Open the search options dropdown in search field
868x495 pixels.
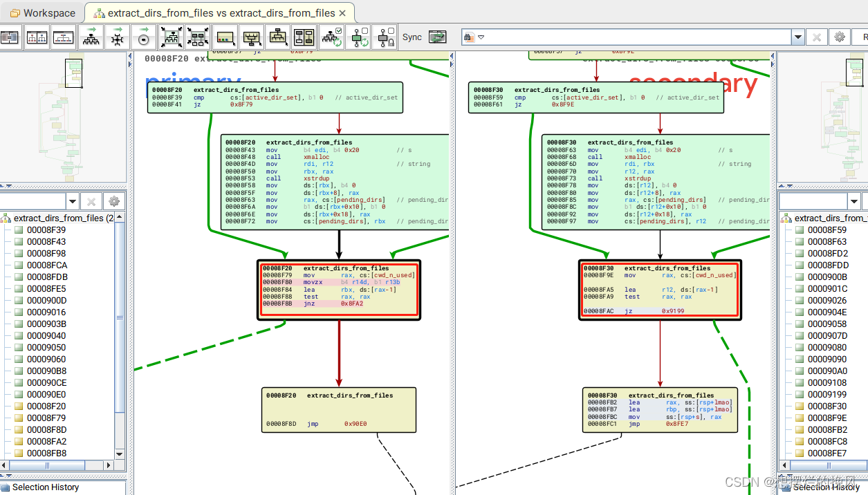tap(481, 37)
